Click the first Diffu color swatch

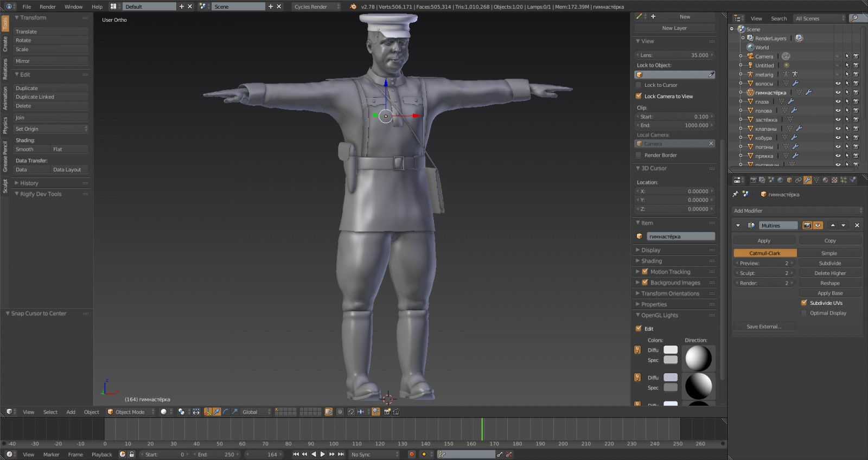(x=671, y=350)
